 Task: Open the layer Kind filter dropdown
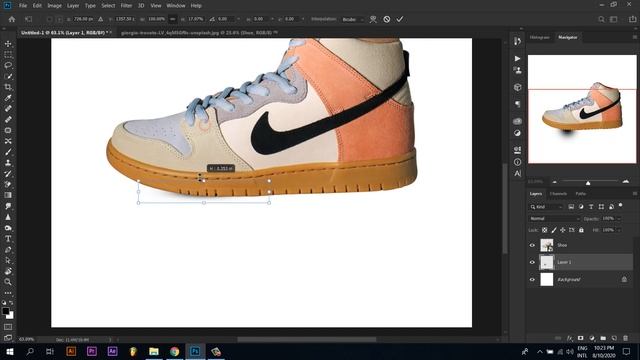[547, 207]
